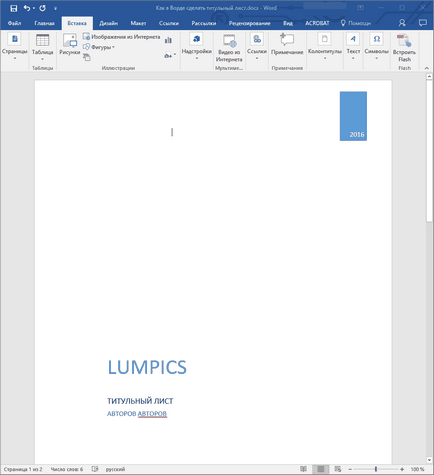Add a comment via Примечание icon
434x475 pixels.
[287, 44]
